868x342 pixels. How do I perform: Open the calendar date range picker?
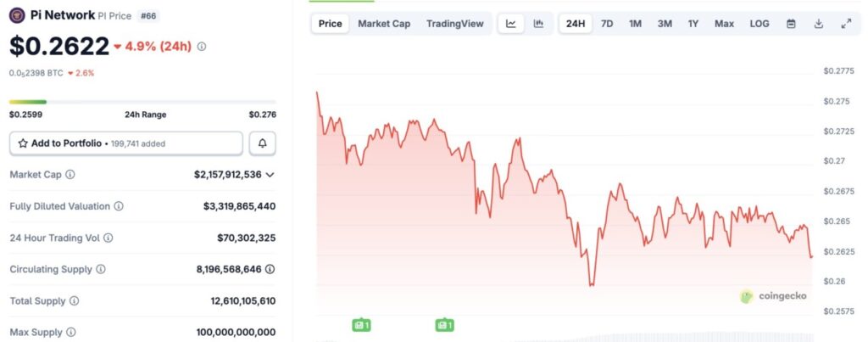click(x=791, y=24)
